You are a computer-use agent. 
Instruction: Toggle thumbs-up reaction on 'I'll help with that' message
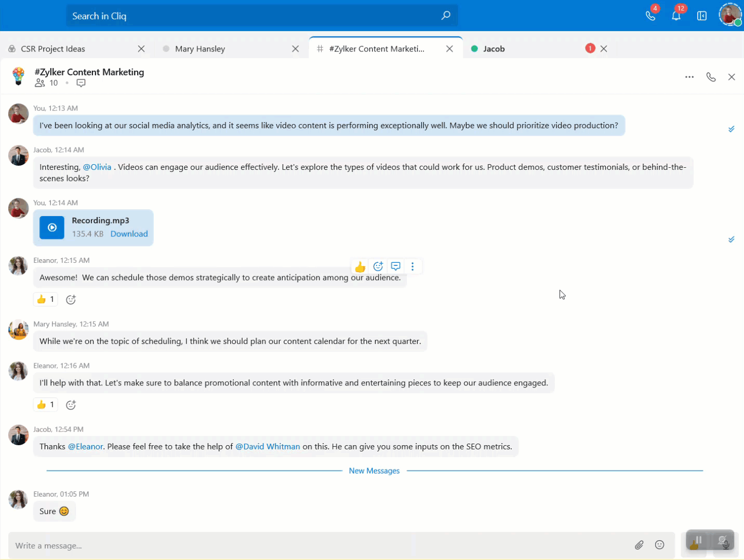point(46,405)
